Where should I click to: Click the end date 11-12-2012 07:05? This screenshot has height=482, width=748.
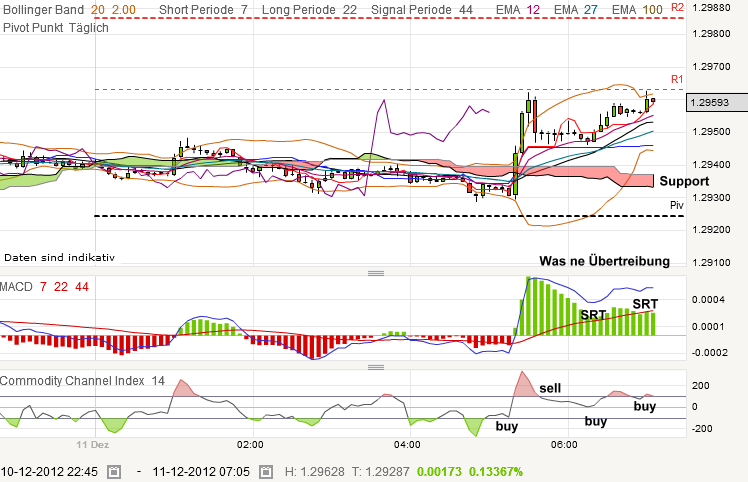tap(201, 472)
